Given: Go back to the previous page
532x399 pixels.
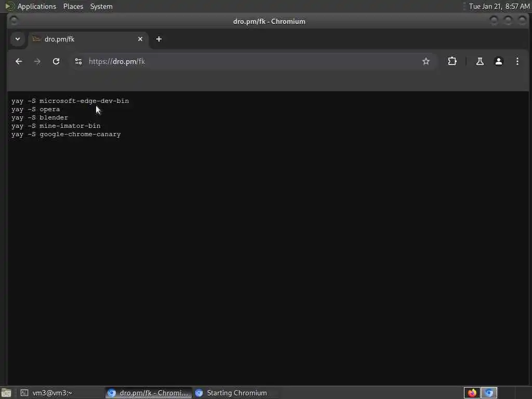Looking at the screenshot, I should (19, 61).
